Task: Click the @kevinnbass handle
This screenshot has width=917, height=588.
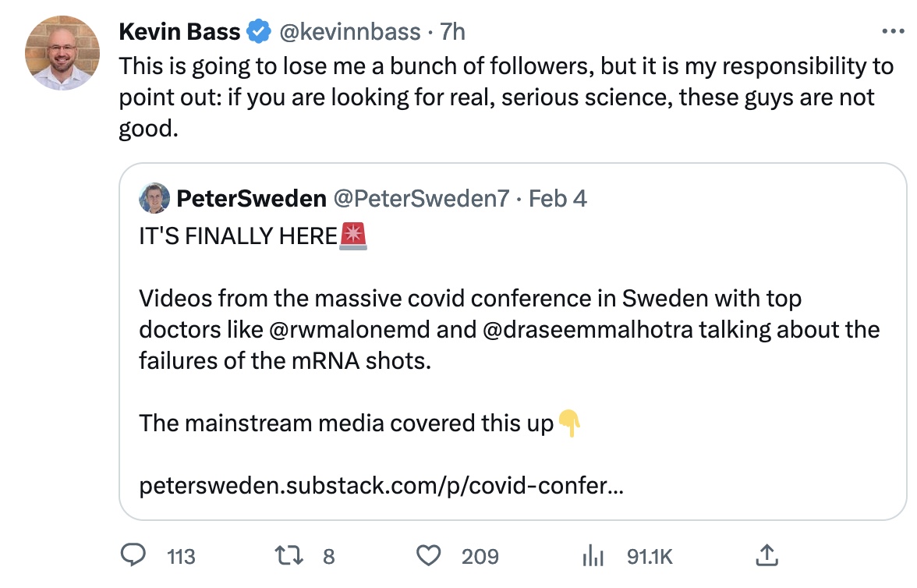Action: point(352,32)
